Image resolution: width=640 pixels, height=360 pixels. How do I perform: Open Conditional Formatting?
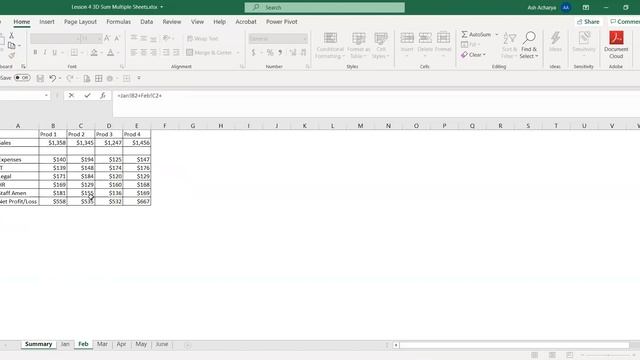(330, 45)
